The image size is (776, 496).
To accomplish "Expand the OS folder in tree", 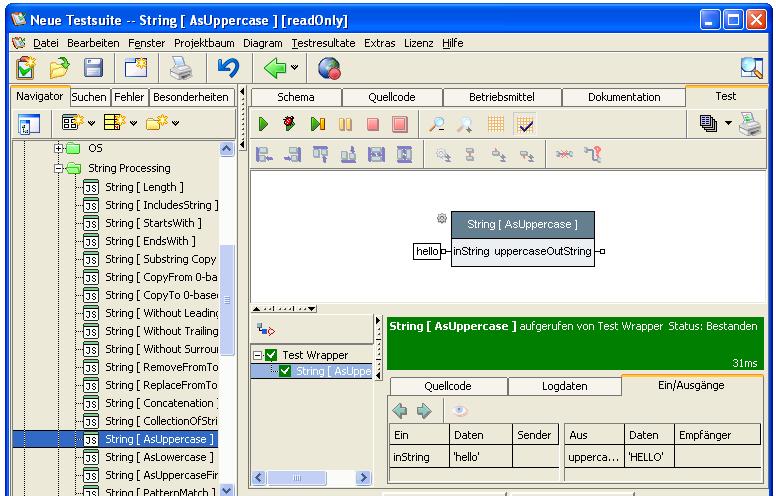I will 60,148.
